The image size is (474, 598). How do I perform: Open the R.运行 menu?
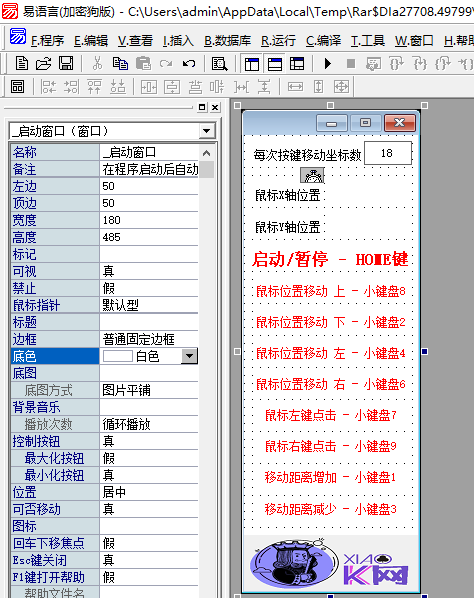pos(278,40)
